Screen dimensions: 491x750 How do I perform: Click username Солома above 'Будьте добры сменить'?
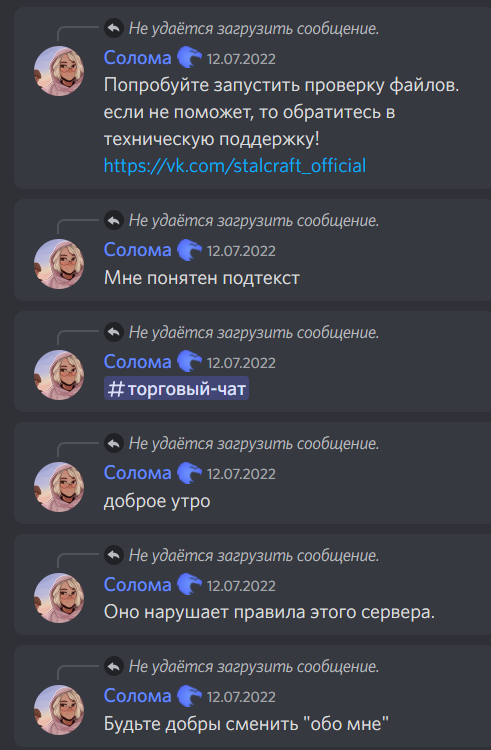pos(138,695)
